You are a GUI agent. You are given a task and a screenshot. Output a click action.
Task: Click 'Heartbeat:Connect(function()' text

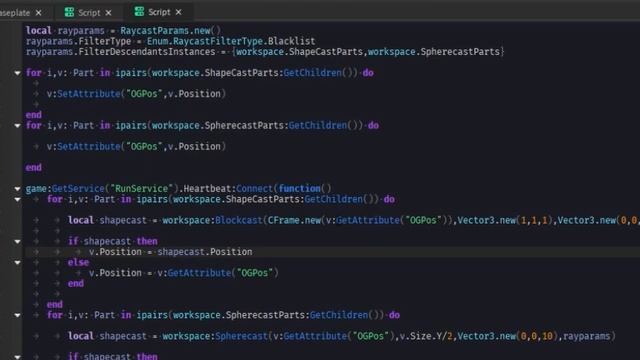tap(258, 189)
